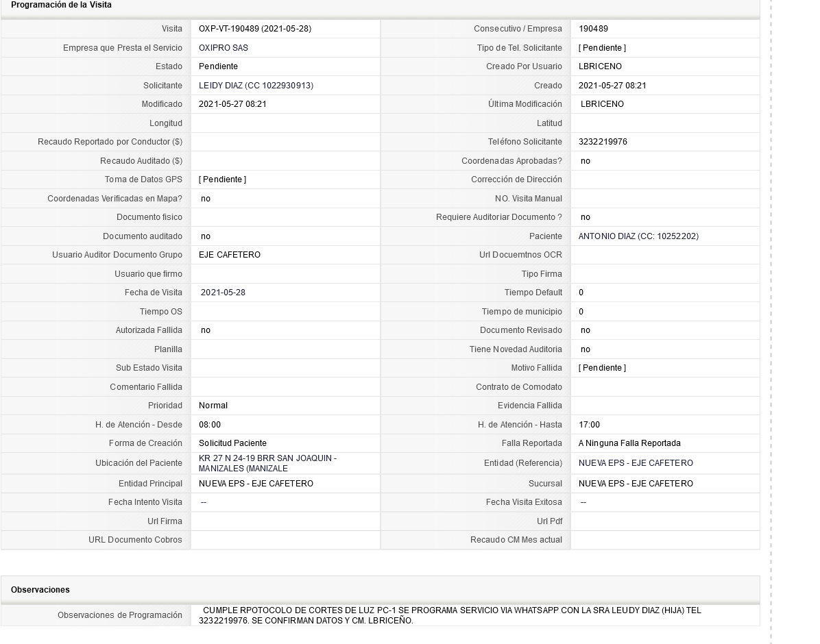Select Coordenadas Aprobadas no value
820x644 pixels.
pyautogui.click(x=586, y=161)
